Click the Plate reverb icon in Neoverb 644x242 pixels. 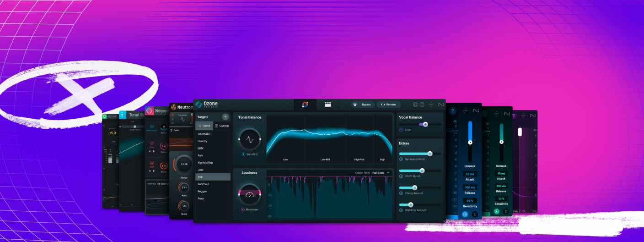point(151,143)
